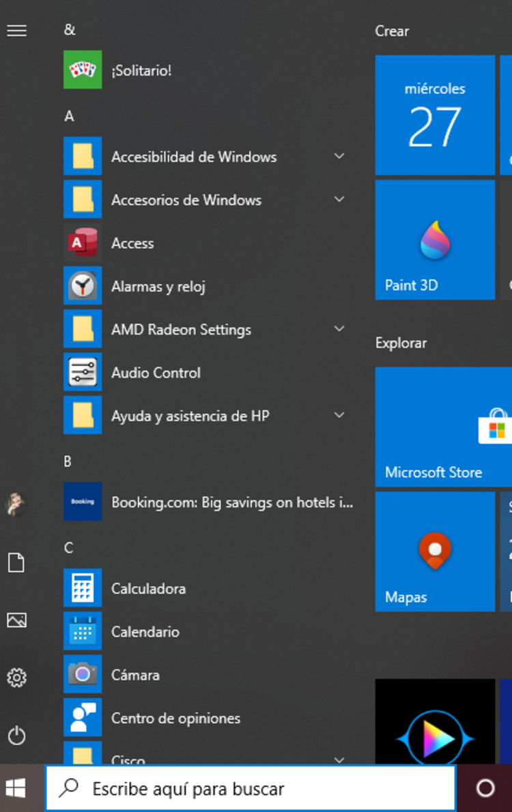Open the Calendario app icon
This screenshot has height=812, width=512.
[x=83, y=631]
